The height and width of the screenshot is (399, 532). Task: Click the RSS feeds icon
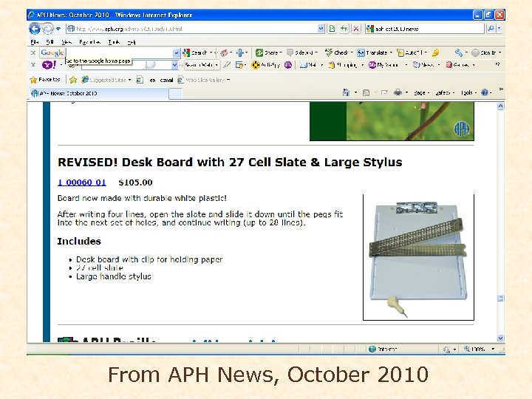click(x=366, y=92)
